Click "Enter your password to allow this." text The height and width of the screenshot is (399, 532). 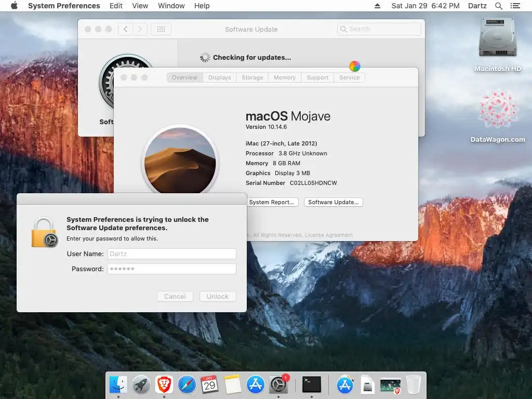(x=112, y=238)
